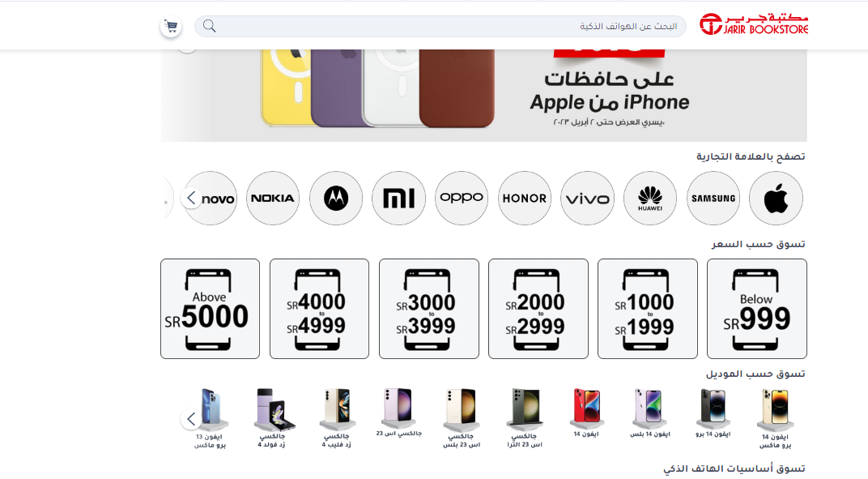Select the Motorola brand icon
Image resolution: width=868 pixels, height=479 pixels.
336,198
